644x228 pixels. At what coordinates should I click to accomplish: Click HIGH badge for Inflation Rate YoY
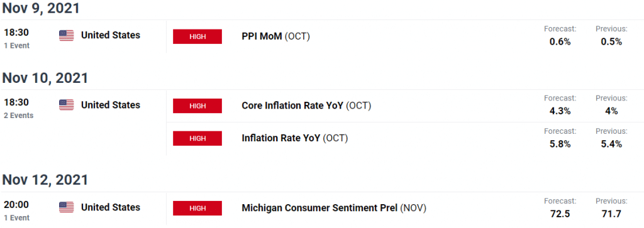[197, 139]
